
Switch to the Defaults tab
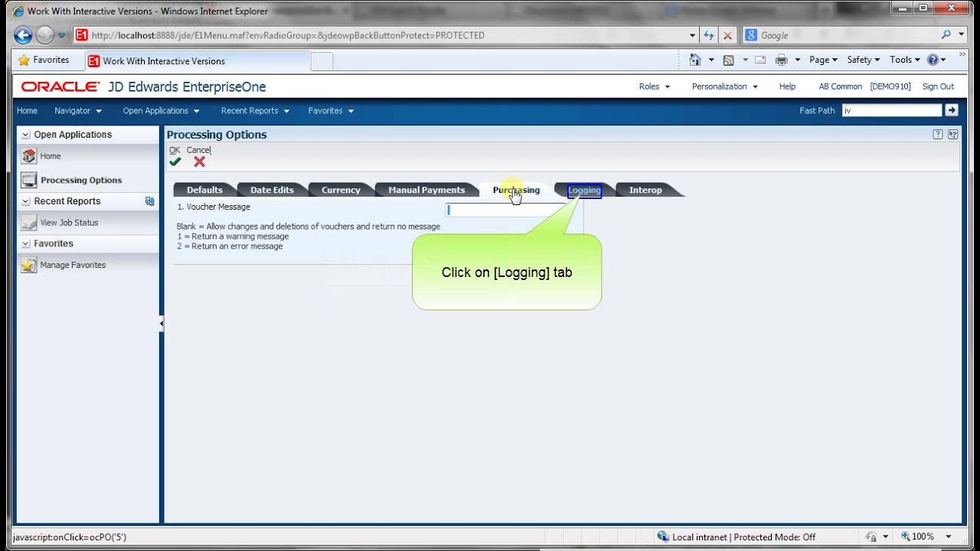(204, 190)
